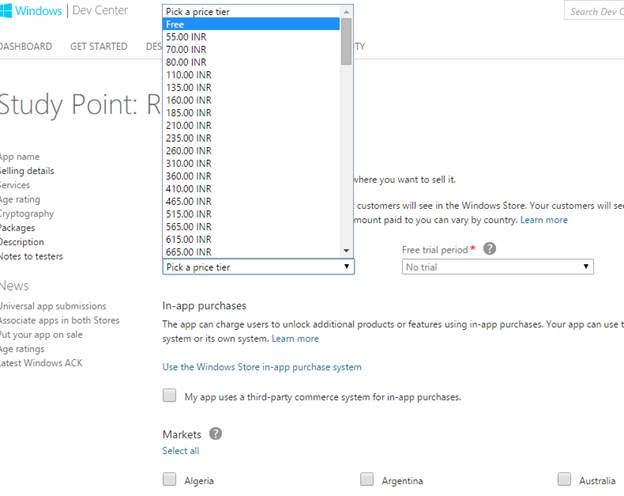
Task: Click the Windows logo icon
Action: pos(9,11)
